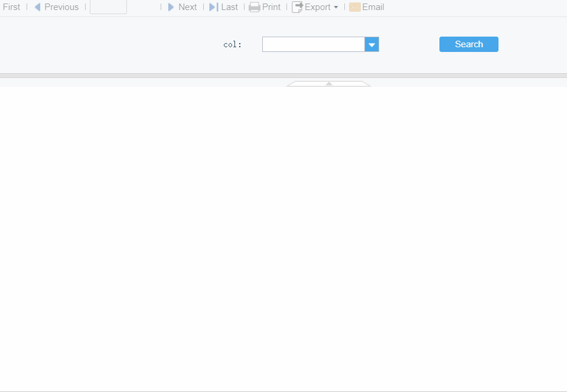Click the Previous link
Image resolution: width=567 pixels, height=392 pixels.
pyautogui.click(x=63, y=6)
